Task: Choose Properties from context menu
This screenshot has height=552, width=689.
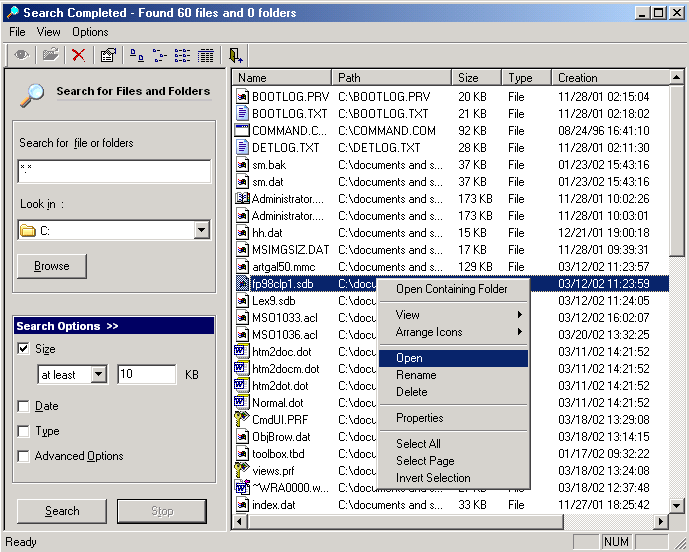Action: [x=454, y=418]
